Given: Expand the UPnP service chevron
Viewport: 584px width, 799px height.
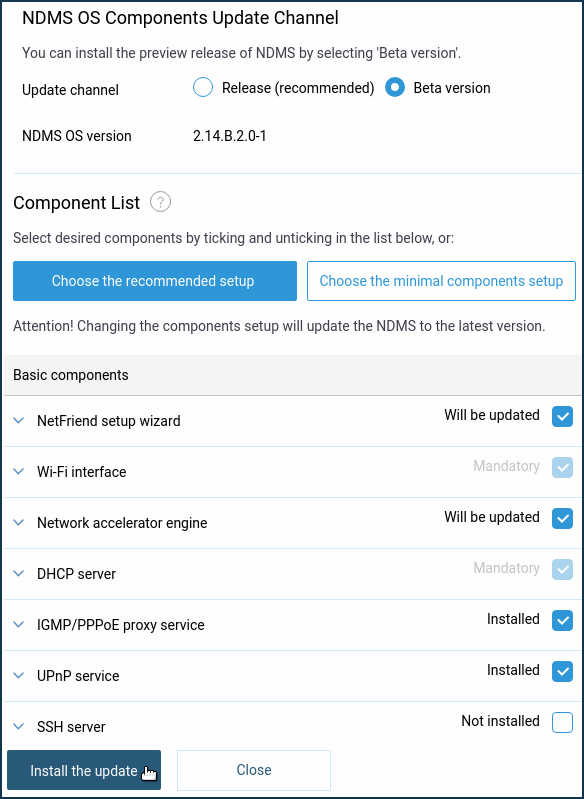Looking at the screenshot, I should pyautogui.click(x=19, y=676).
